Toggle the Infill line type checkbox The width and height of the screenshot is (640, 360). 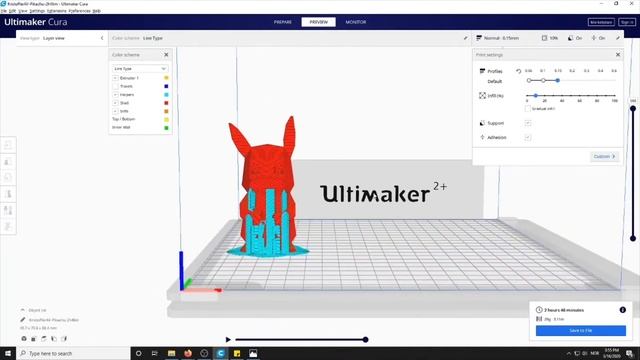115,111
